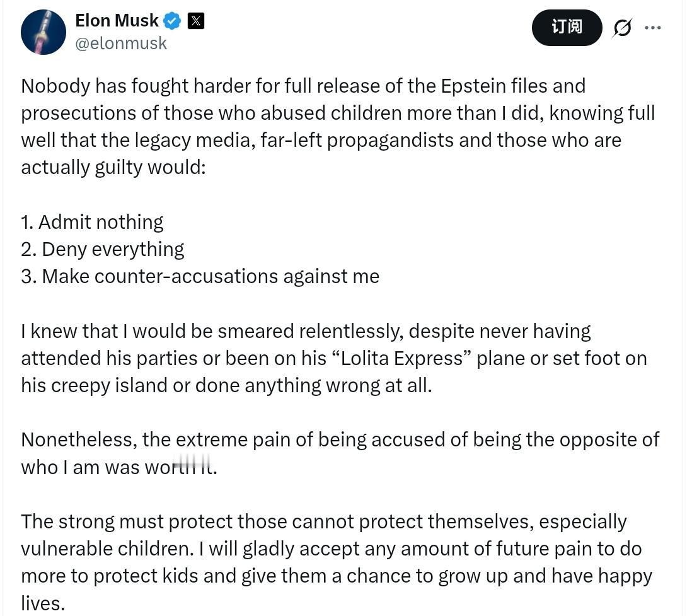
Task: Click the '3. Make counter-accusations against me' line
Action: click(x=200, y=276)
